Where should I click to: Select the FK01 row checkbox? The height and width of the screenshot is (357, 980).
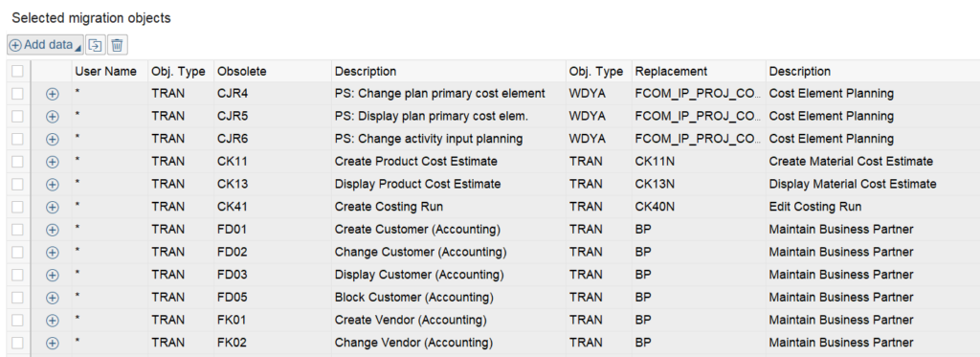pos(17,320)
